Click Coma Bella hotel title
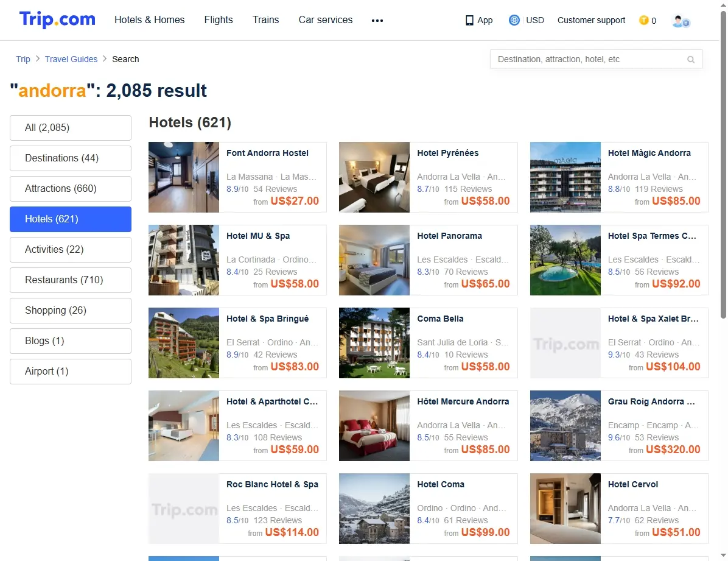The image size is (728, 561). (440, 319)
